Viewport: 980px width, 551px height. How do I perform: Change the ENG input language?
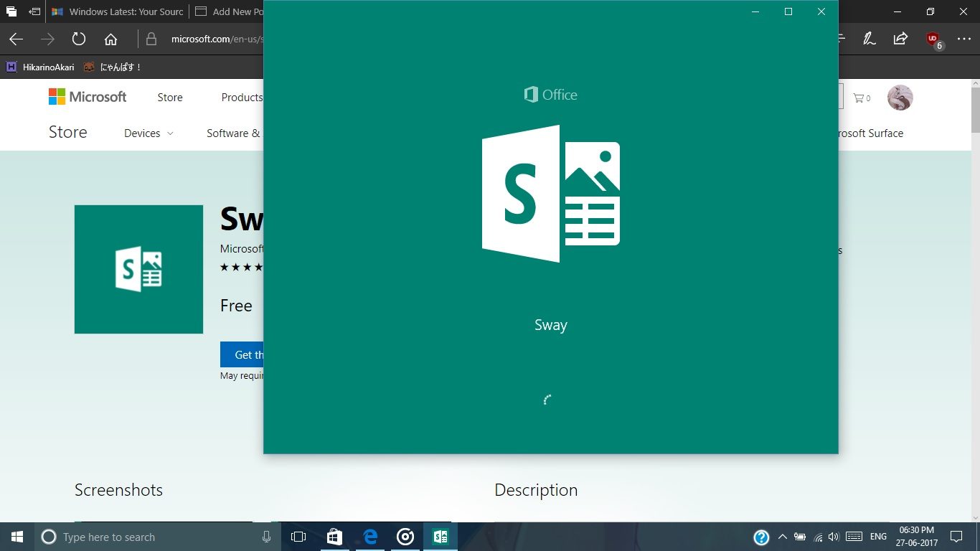tap(878, 537)
